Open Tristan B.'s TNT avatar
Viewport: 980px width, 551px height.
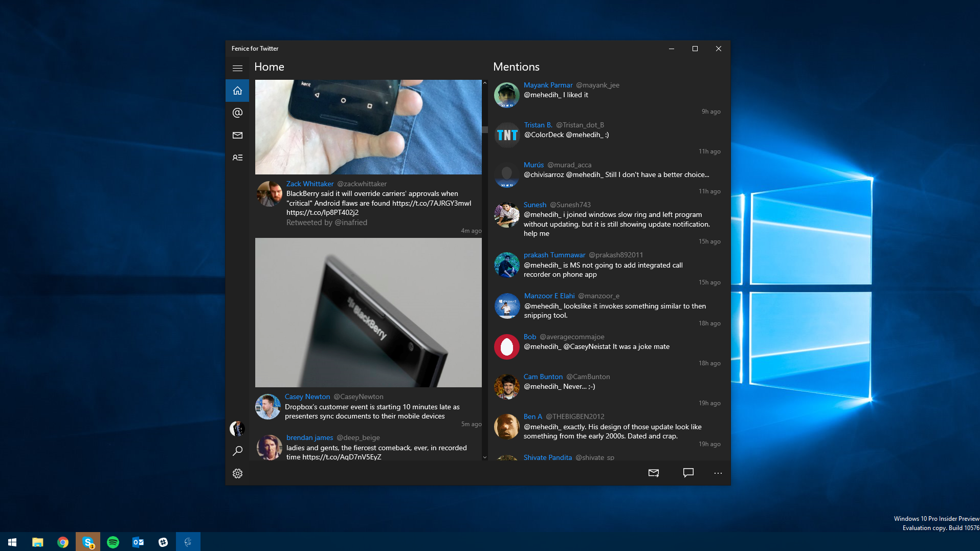pyautogui.click(x=507, y=135)
